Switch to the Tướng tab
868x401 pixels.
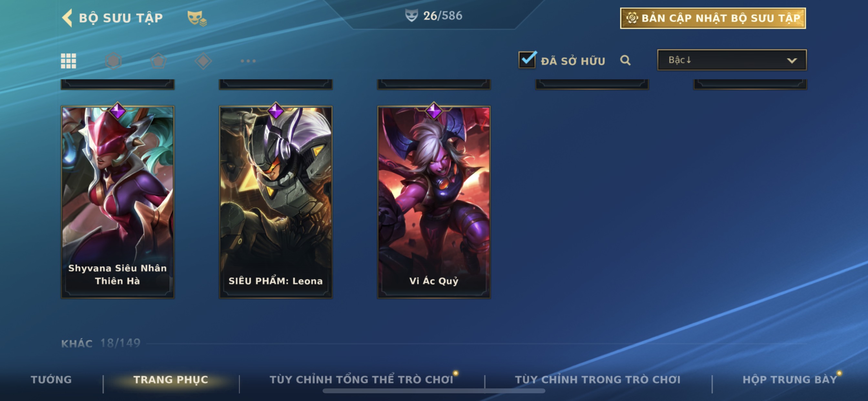[51, 380]
